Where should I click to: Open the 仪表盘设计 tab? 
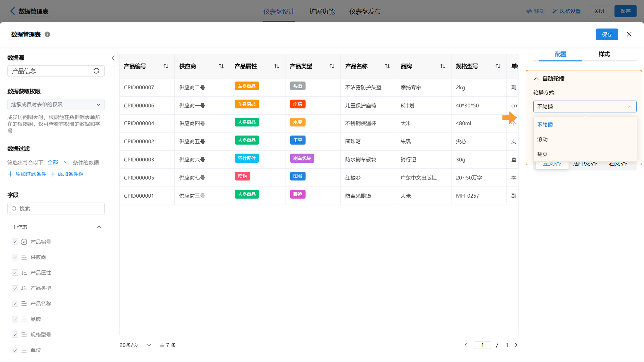[279, 12]
